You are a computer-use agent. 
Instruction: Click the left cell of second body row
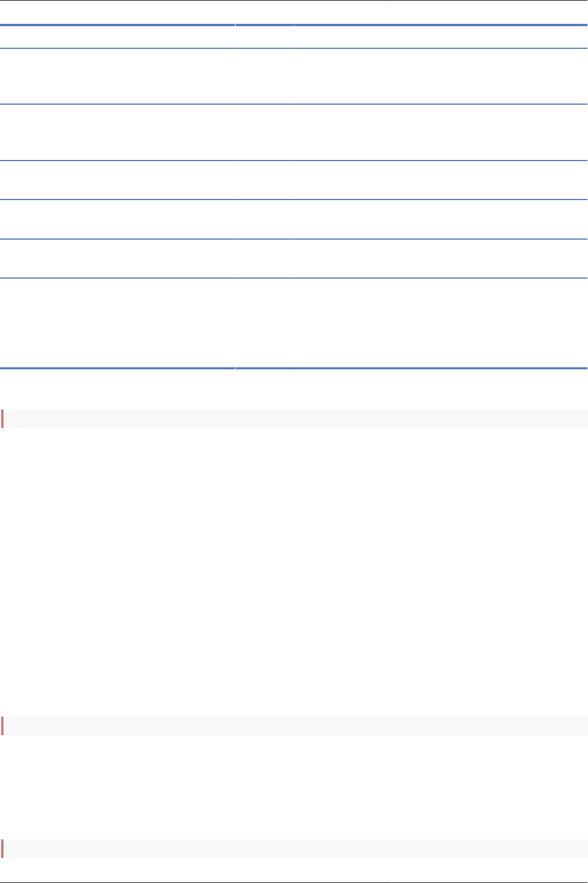117,133
